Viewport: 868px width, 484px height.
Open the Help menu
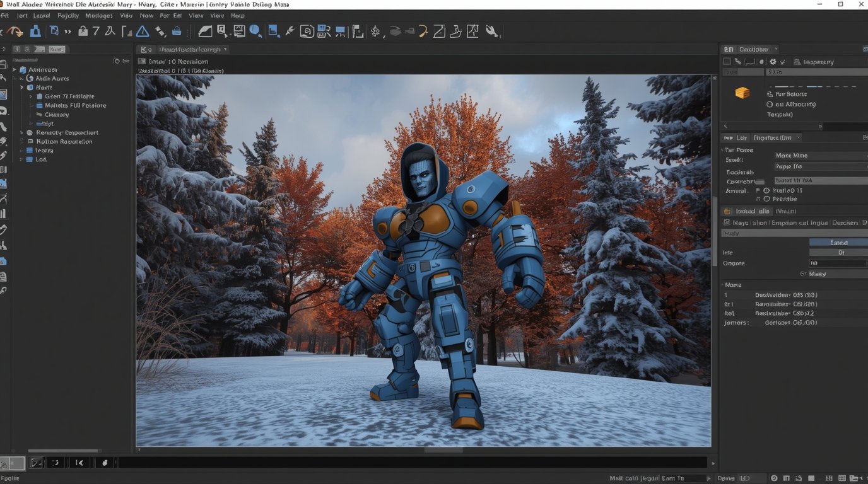pos(237,15)
